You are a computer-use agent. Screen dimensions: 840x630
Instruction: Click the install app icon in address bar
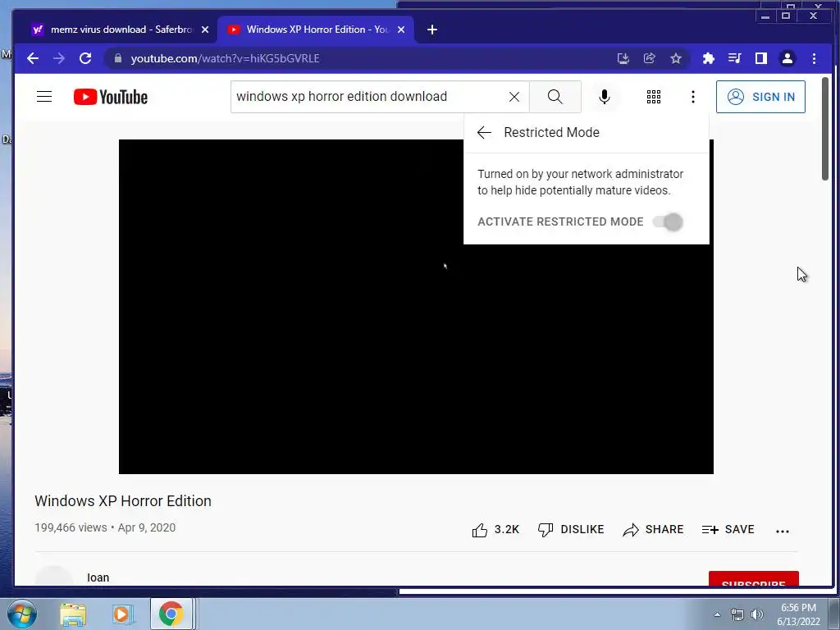(x=623, y=58)
